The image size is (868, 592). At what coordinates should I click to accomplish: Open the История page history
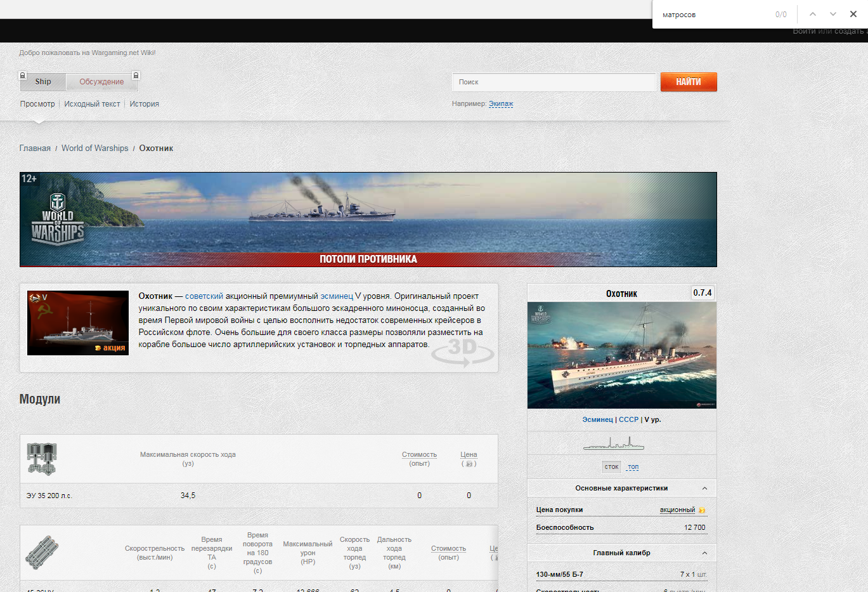click(145, 104)
